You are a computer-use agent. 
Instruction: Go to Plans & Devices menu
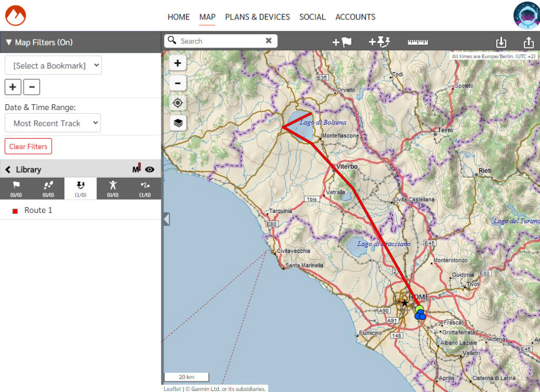pos(257,17)
